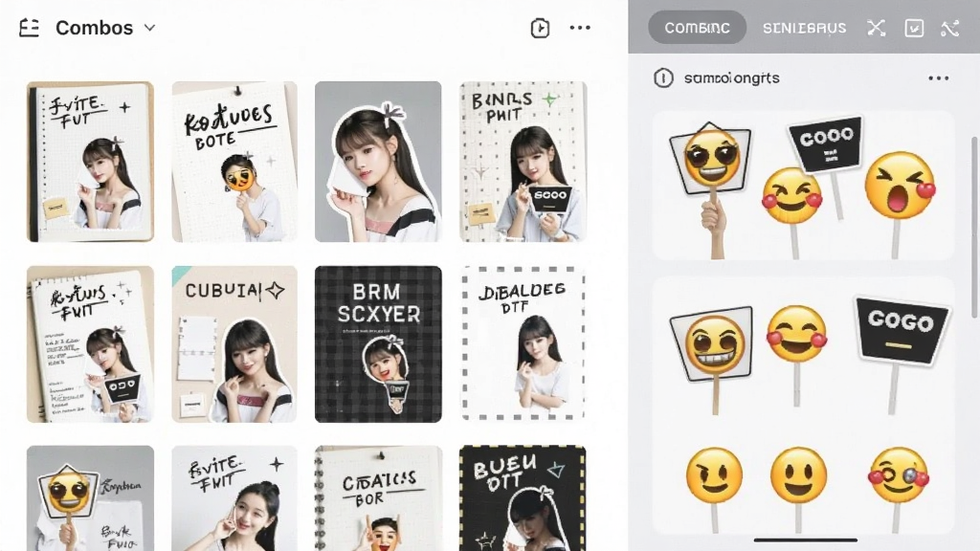Open the KOTUIS FUIT notebook card with small notes
The image size is (980, 551).
(90, 344)
